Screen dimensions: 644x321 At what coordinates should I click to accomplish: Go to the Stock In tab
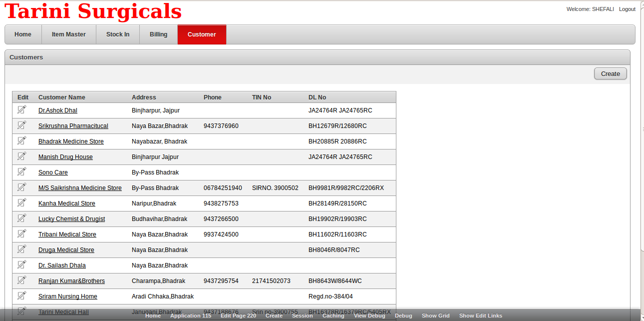pos(118,34)
